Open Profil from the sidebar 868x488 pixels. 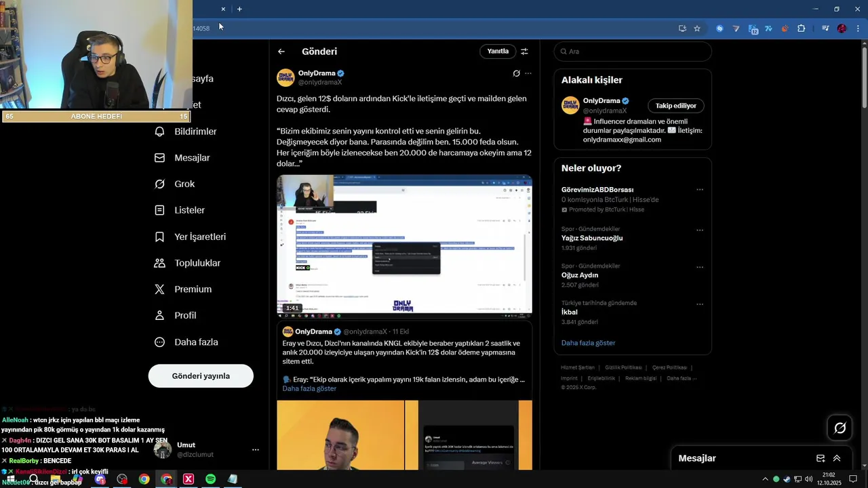176,316
